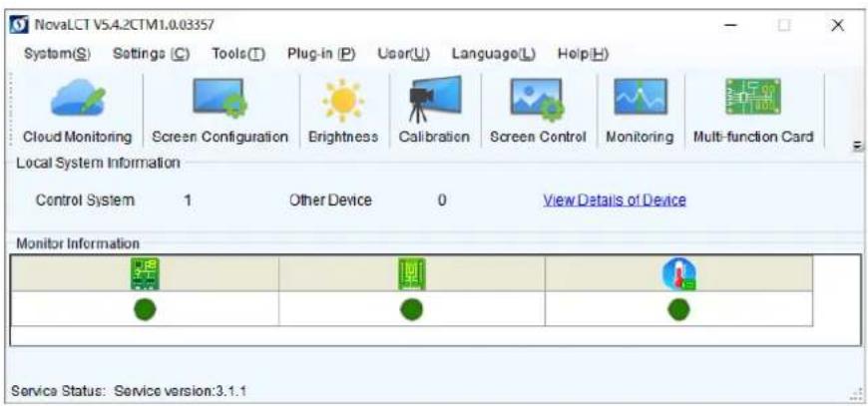The width and height of the screenshot is (868, 406).
Task: Open the Help(H) menu
Action: 583,54
